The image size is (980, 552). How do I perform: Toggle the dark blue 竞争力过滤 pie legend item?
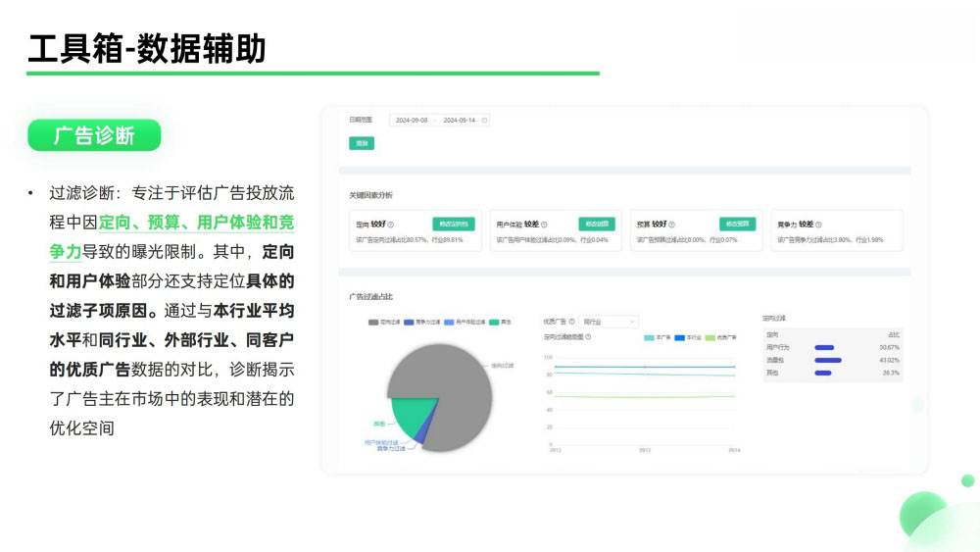point(421,322)
